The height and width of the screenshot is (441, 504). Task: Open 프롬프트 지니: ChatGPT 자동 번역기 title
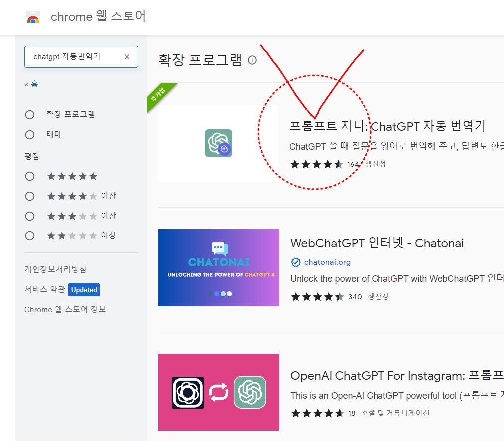(x=387, y=126)
